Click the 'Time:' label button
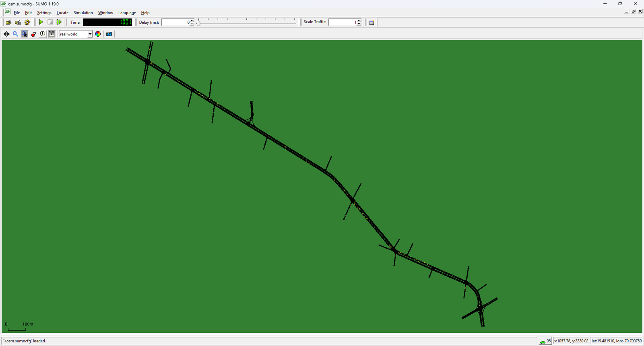The image size is (644, 346). [x=75, y=23]
